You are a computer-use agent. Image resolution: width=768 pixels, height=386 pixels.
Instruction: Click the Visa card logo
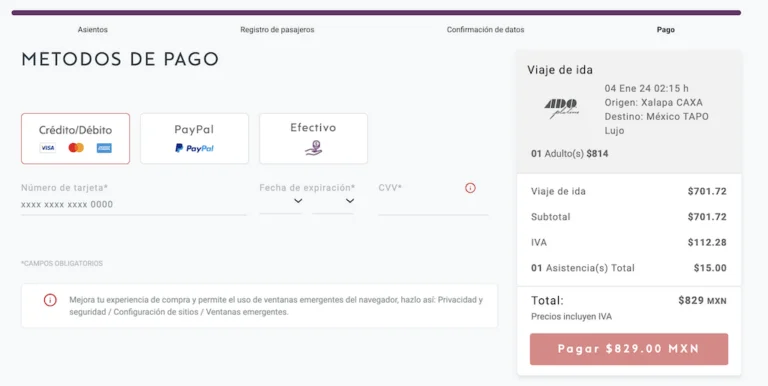(x=48, y=148)
